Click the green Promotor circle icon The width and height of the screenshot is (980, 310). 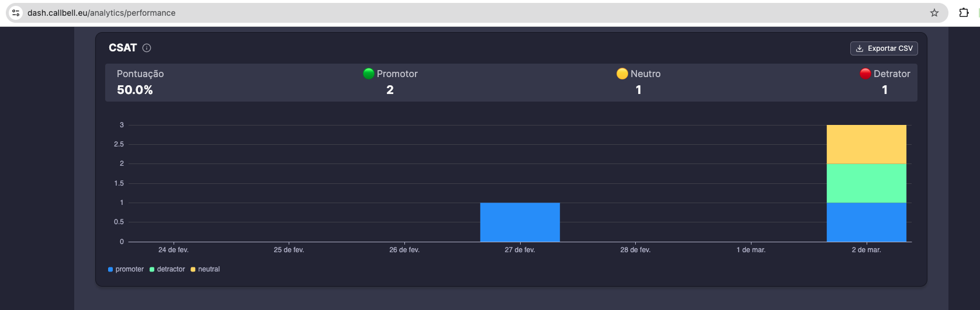pos(369,74)
